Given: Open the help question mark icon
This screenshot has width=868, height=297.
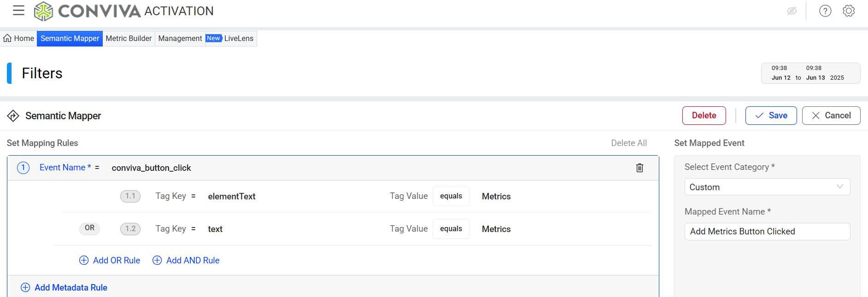Looking at the screenshot, I should [x=825, y=11].
